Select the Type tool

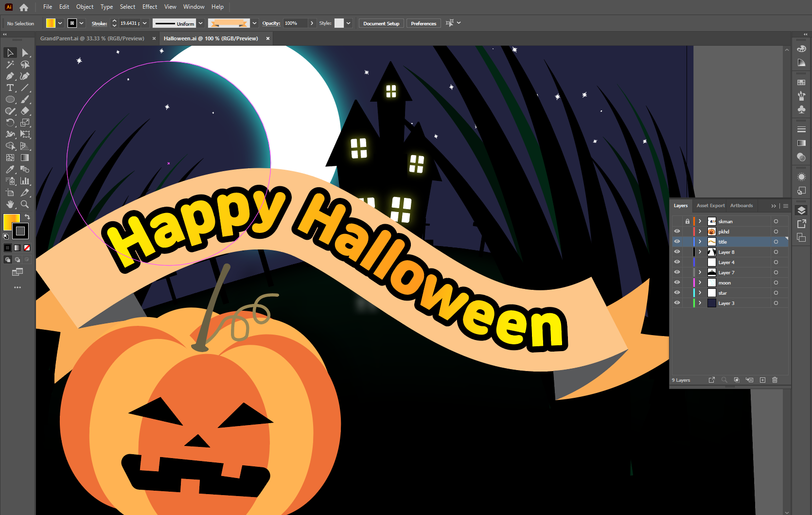click(x=10, y=88)
